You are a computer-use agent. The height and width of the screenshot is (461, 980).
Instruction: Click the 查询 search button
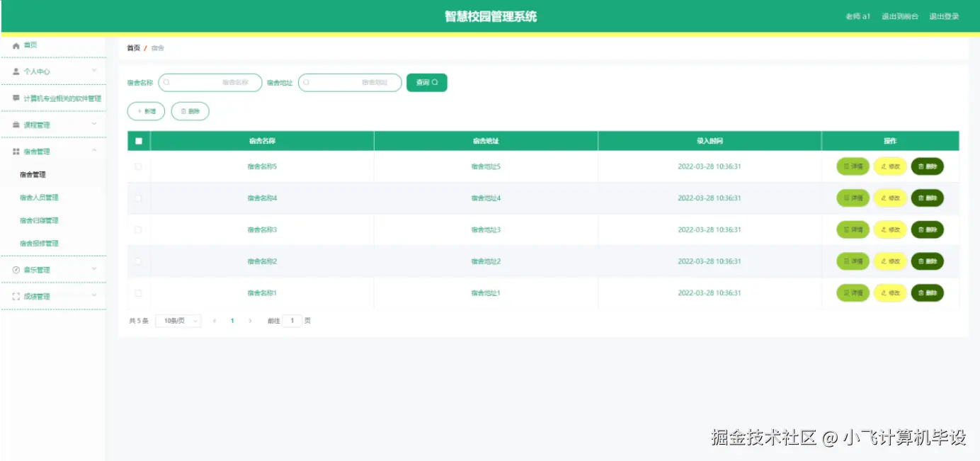point(427,83)
